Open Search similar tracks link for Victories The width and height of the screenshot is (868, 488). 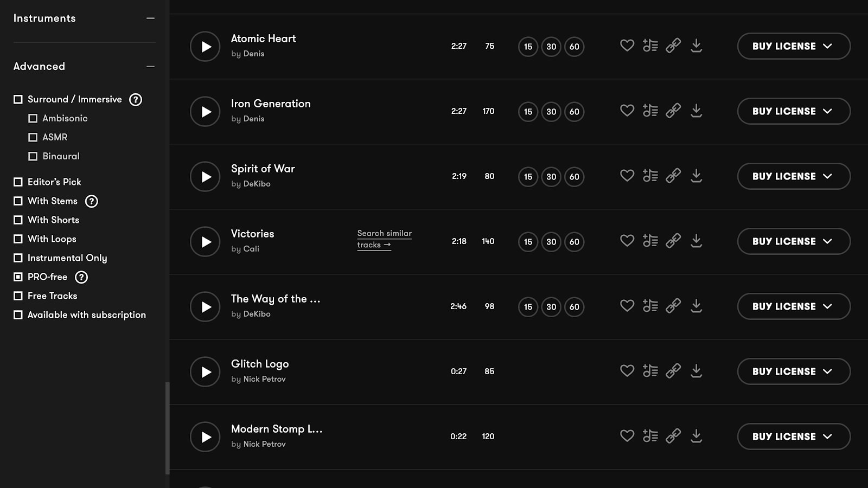pos(384,239)
